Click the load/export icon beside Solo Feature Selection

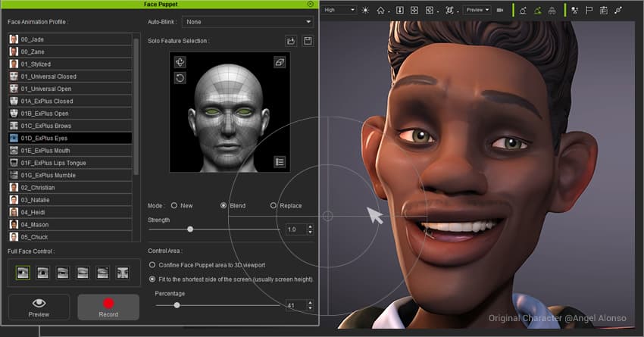(291, 41)
